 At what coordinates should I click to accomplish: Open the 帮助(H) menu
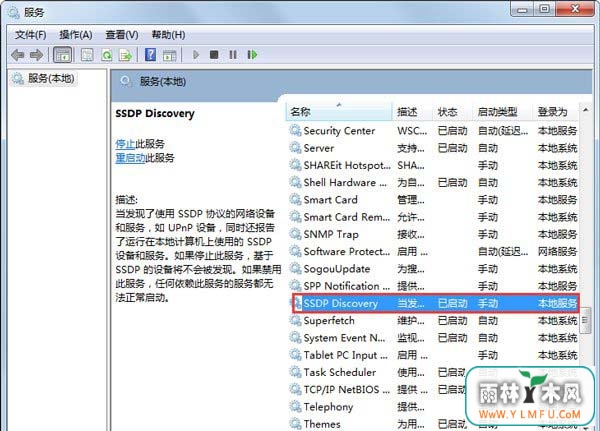click(168, 35)
